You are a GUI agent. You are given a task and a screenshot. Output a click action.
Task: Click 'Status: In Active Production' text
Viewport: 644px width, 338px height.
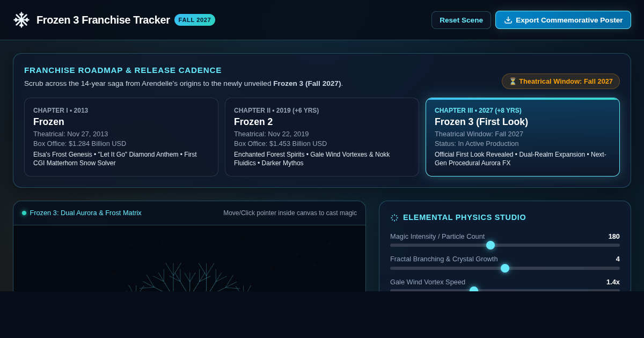point(477,144)
